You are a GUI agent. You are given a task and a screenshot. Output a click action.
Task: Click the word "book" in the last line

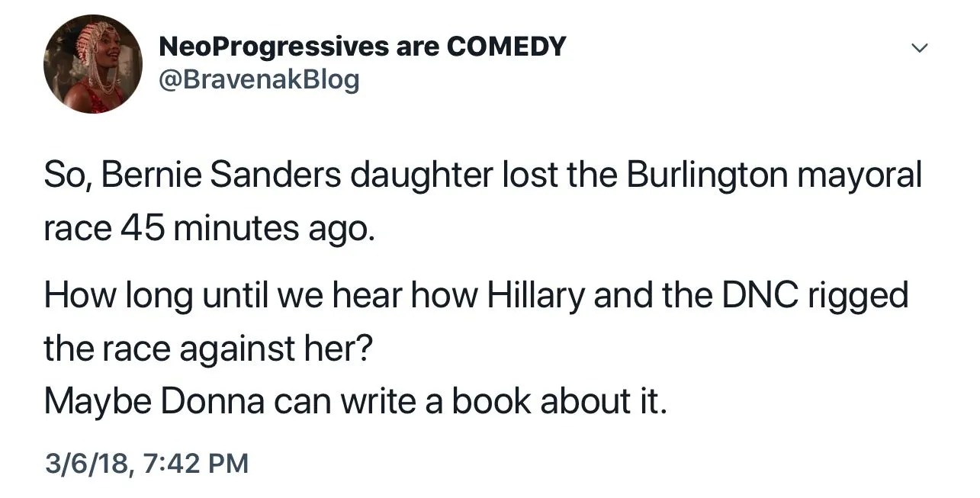[x=492, y=401]
